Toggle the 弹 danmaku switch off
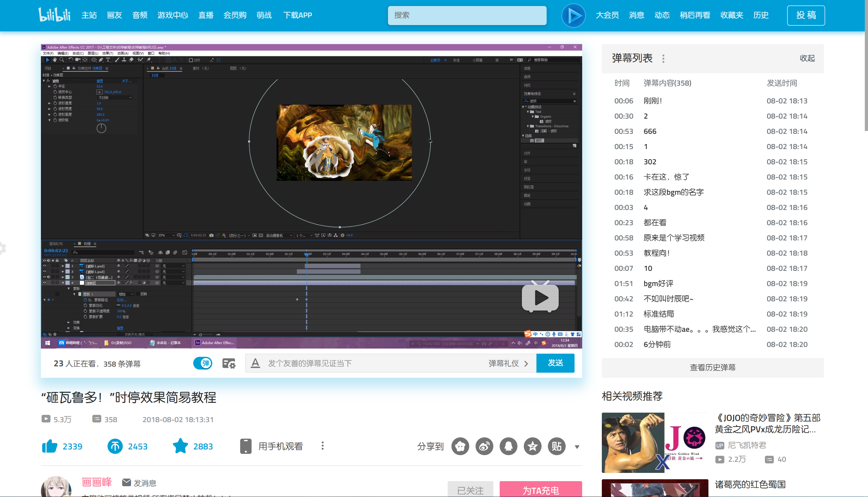Image resolution: width=868 pixels, height=497 pixels. pyautogui.click(x=203, y=363)
